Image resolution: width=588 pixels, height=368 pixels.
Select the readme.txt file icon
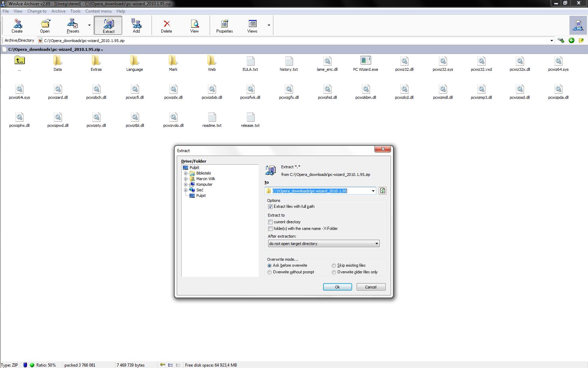212,117
